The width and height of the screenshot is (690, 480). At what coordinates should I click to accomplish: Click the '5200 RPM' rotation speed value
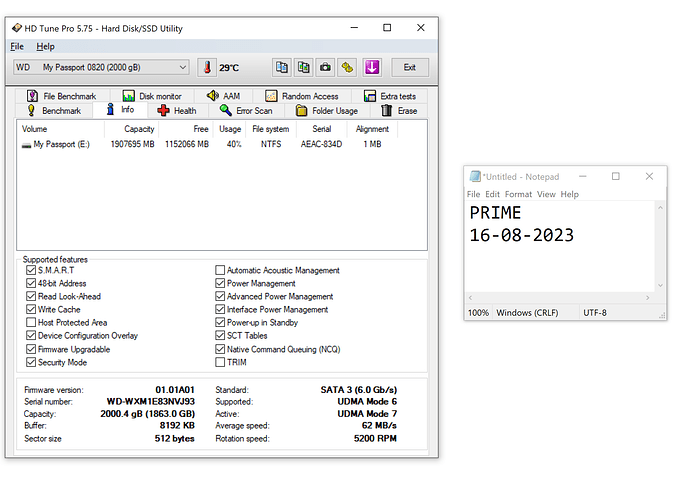[375, 439]
